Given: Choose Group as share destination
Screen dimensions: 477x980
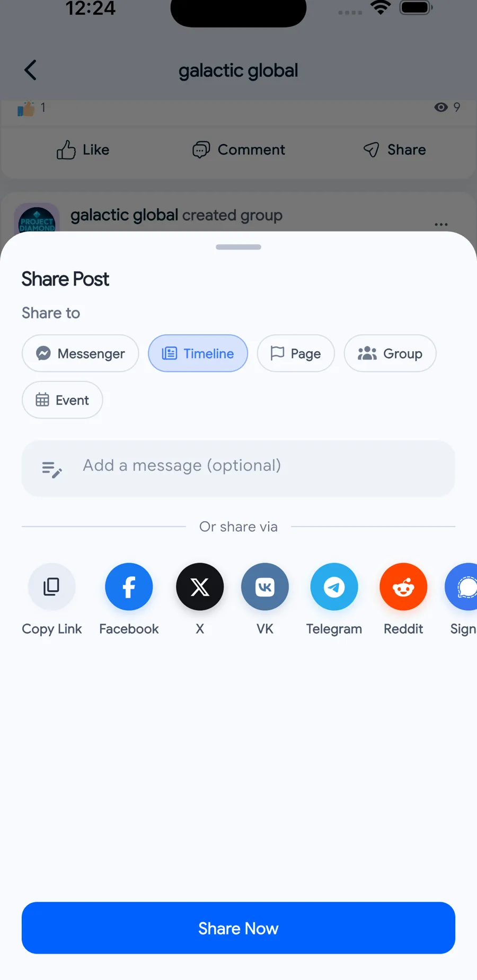Looking at the screenshot, I should 390,353.
